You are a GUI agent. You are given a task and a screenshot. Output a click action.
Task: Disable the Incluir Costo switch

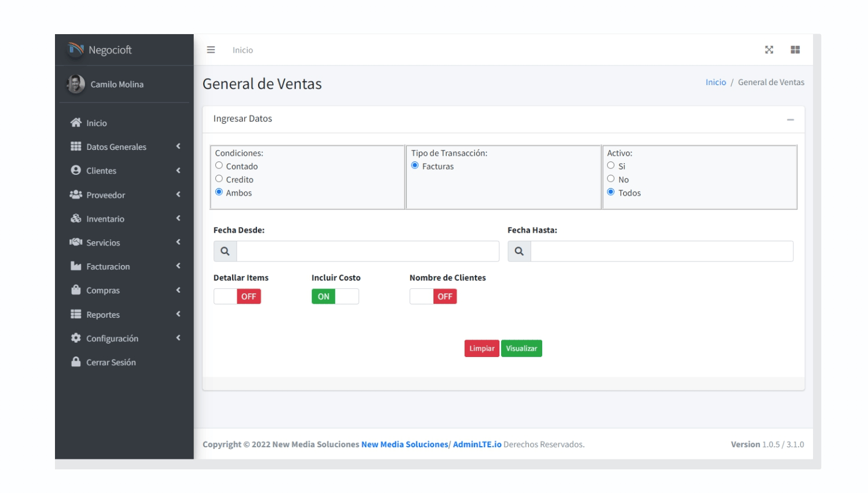pyautogui.click(x=335, y=296)
